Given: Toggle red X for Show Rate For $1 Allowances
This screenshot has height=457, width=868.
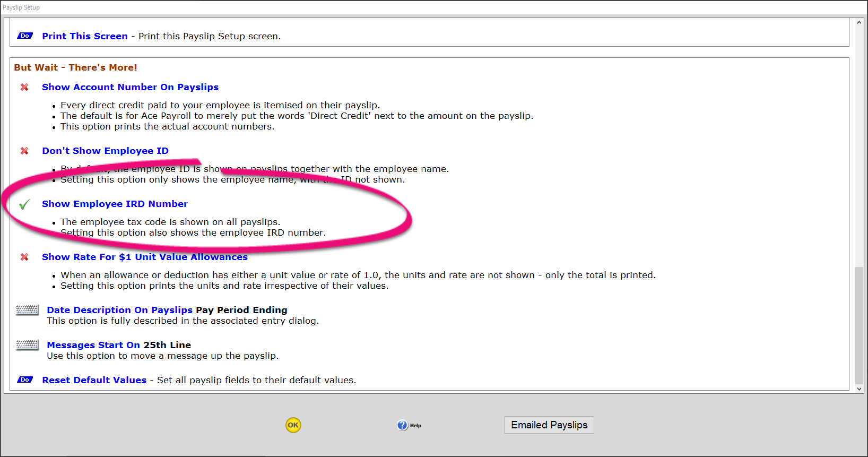Looking at the screenshot, I should (24, 257).
